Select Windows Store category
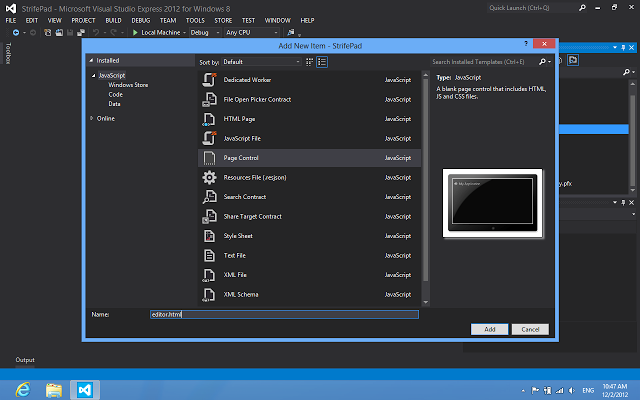The width and height of the screenshot is (640, 400). (x=128, y=85)
